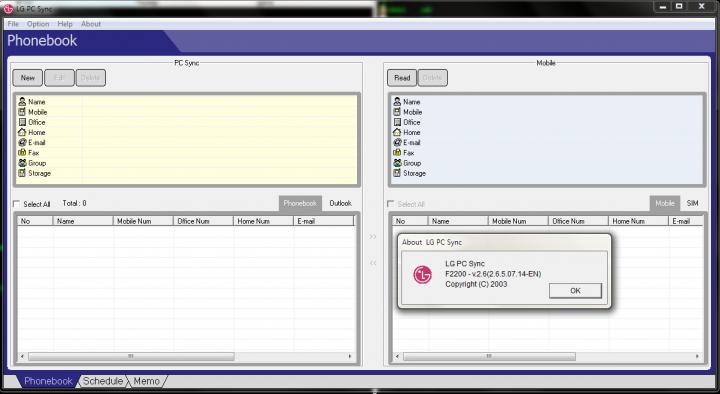Screen dimensions: 720x394
Task: Click the E-mail icon in PC Sync panel
Action: 22,142
